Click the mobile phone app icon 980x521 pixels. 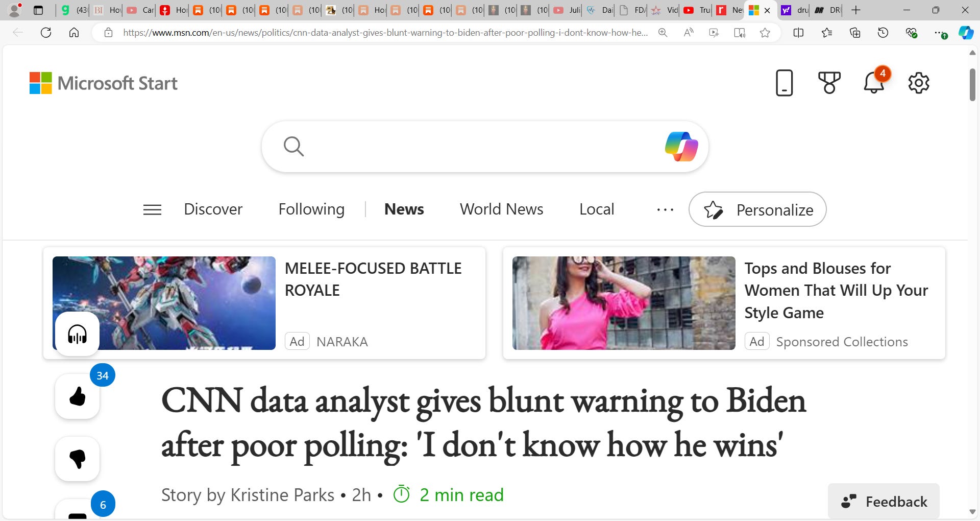tap(784, 83)
